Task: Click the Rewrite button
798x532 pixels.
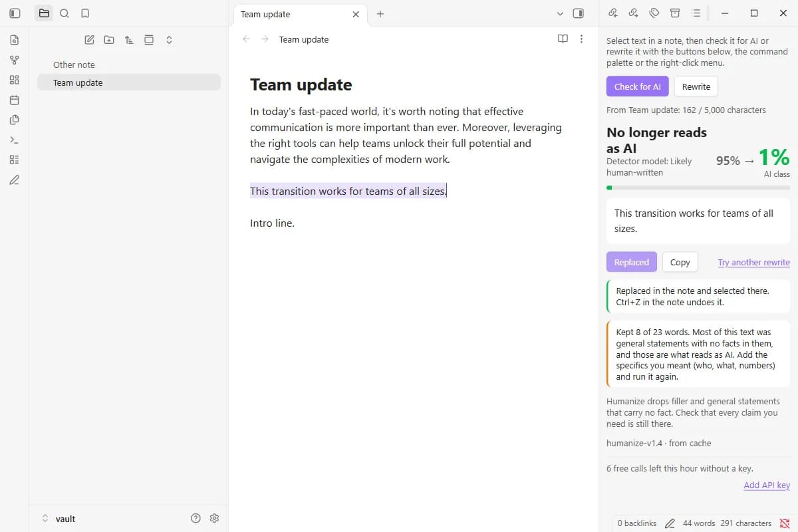Action: point(696,86)
